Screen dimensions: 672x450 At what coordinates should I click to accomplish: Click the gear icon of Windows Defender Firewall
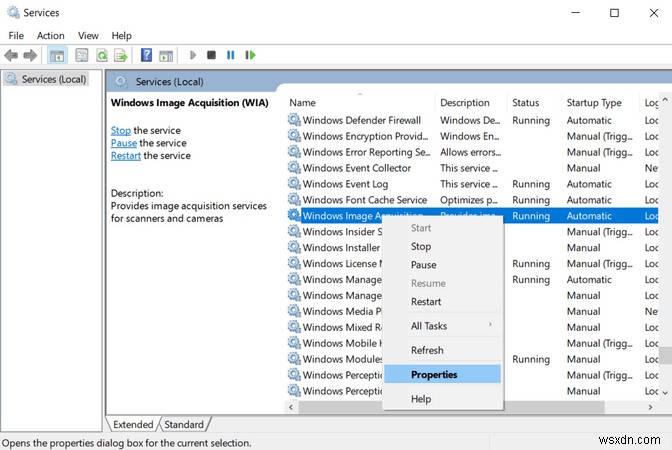(x=294, y=120)
